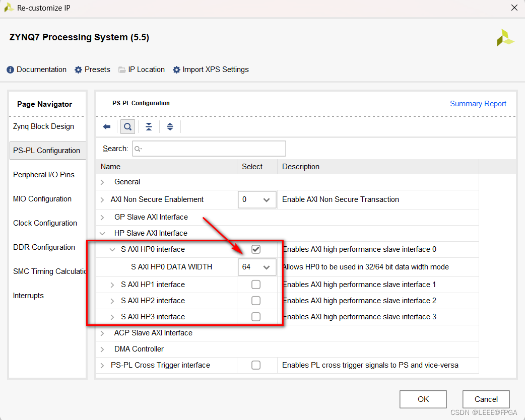
Task: Expand the GP Slave AXI Interface row
Action: click(103, 218)
